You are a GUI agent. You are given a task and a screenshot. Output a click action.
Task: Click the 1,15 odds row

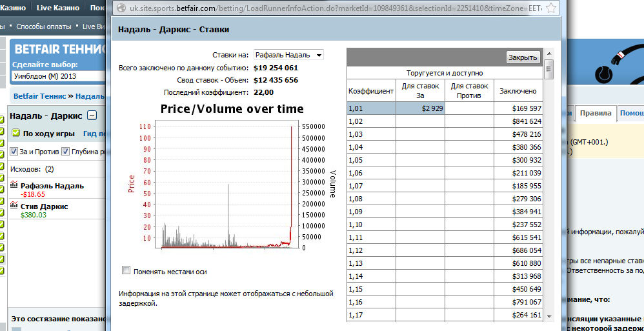445,289
